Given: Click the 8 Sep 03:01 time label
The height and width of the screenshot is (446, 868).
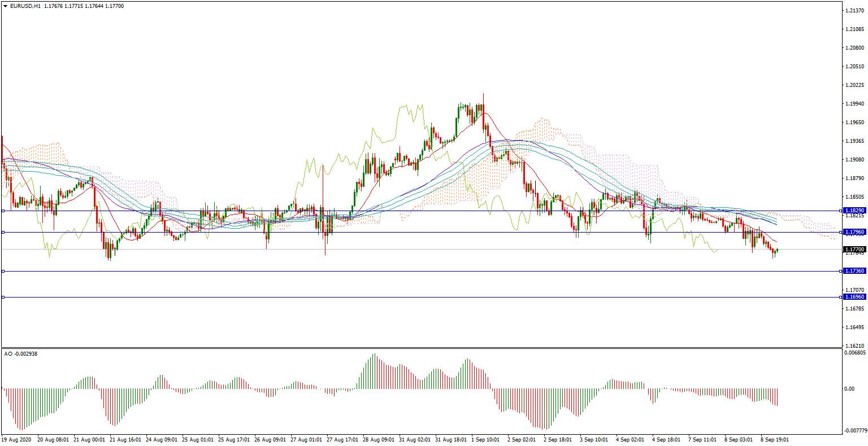Looking at the screenshot, I should (x=739, y=439).
